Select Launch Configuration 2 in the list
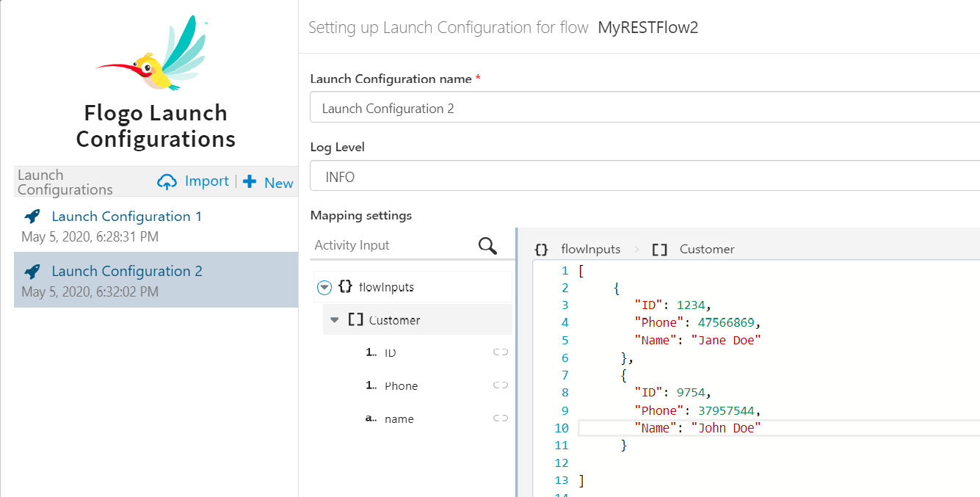The width and height of the screenshot is (980, 497). (156, 280)
